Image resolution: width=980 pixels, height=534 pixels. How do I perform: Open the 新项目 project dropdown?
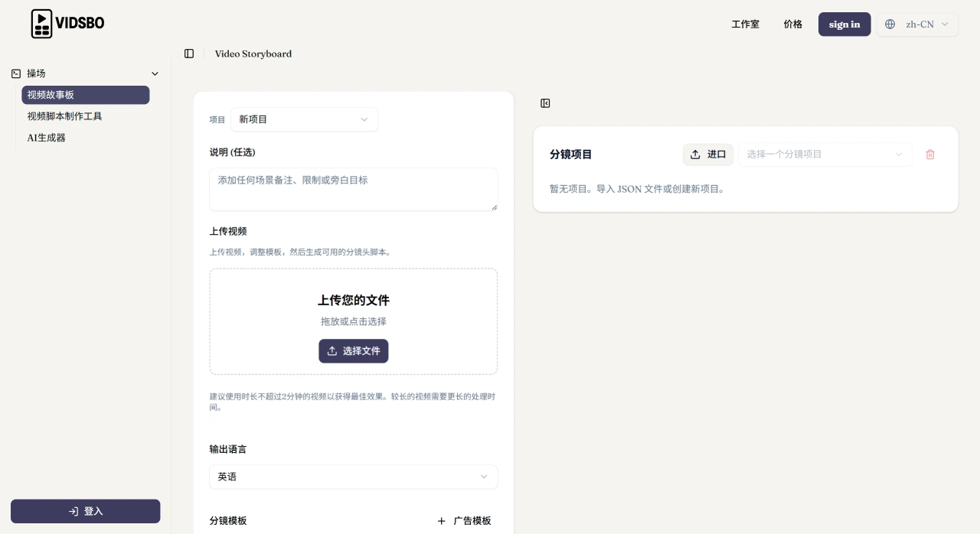click(x=304, y=119)
